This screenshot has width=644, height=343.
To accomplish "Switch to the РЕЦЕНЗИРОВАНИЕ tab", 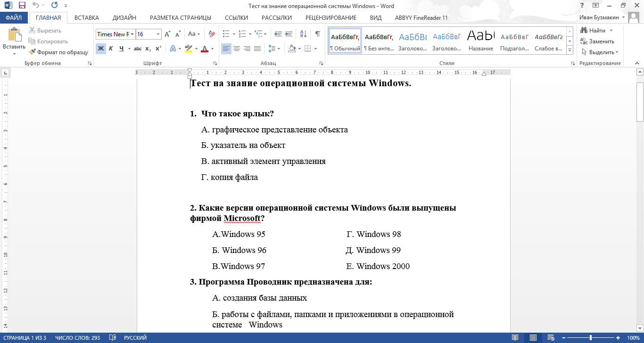I will (x=331, y=18).
